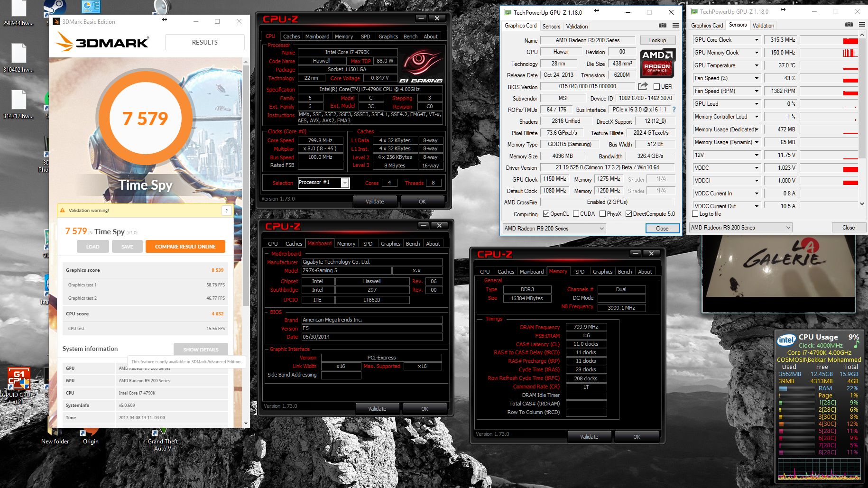Viewport: 868px width, 488px height.
Task: Open the Bench tab in CPU-Z Memory window
Action: 625,272
